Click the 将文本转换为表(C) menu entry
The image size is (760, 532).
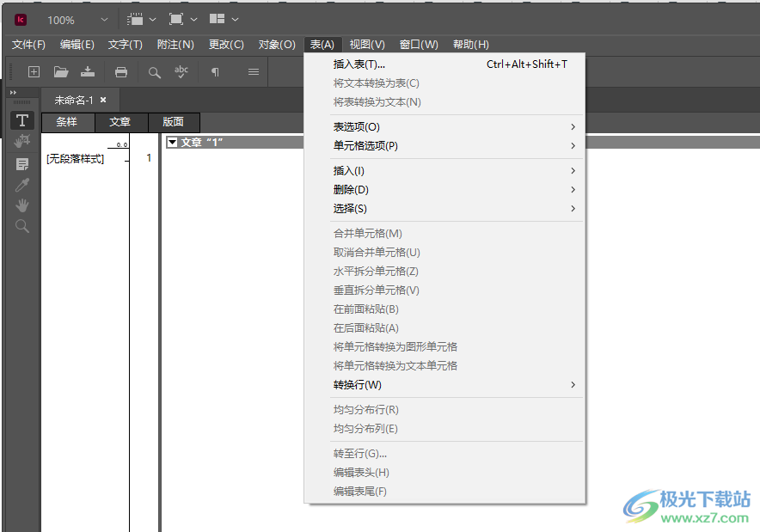point(444,83)
